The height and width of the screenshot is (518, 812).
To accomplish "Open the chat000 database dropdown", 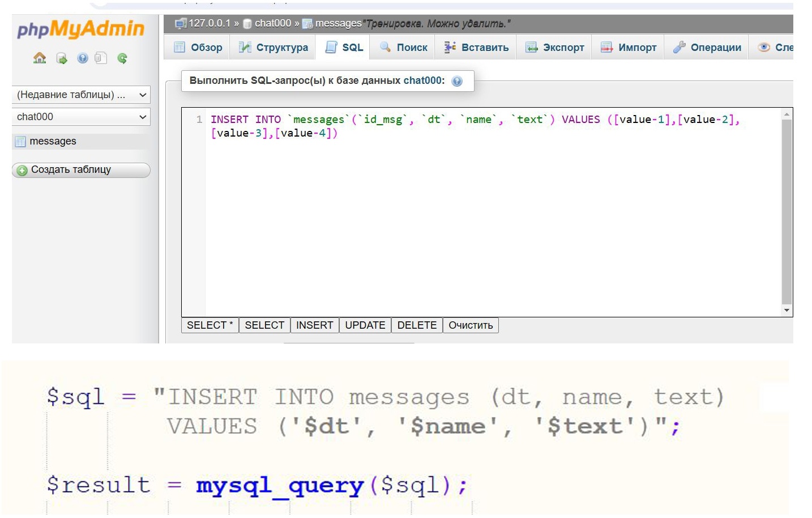I will 81,117.
